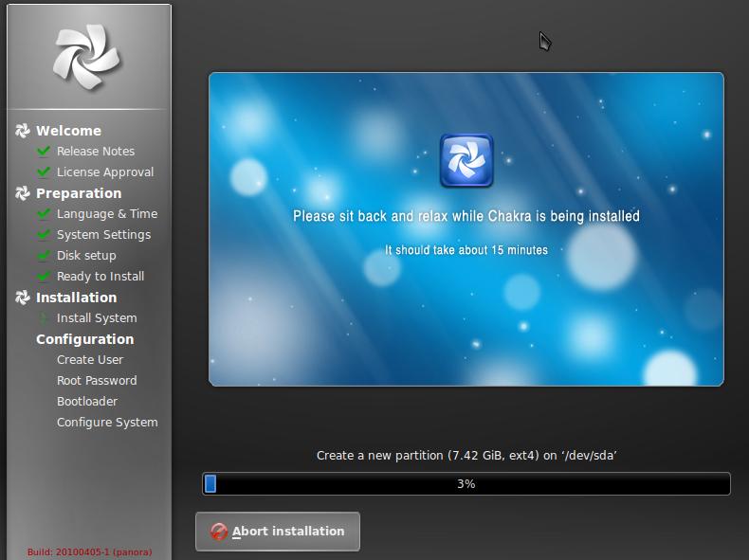
Task: Click the blue Chakra icon in the banner
Action: click(466, 160)
